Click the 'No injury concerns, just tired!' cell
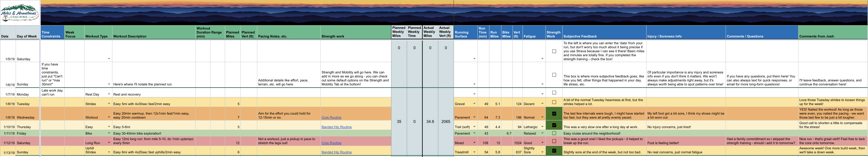 (686, 126)
